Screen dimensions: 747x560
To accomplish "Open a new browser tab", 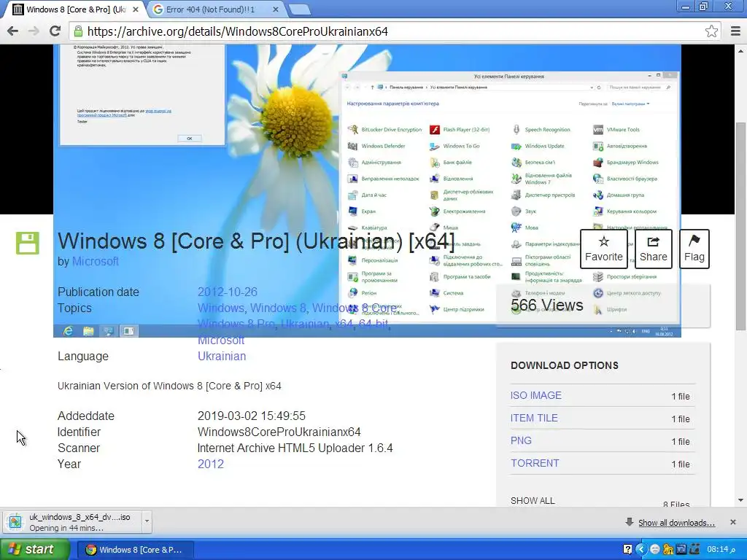I will click(x=300, y=9).
